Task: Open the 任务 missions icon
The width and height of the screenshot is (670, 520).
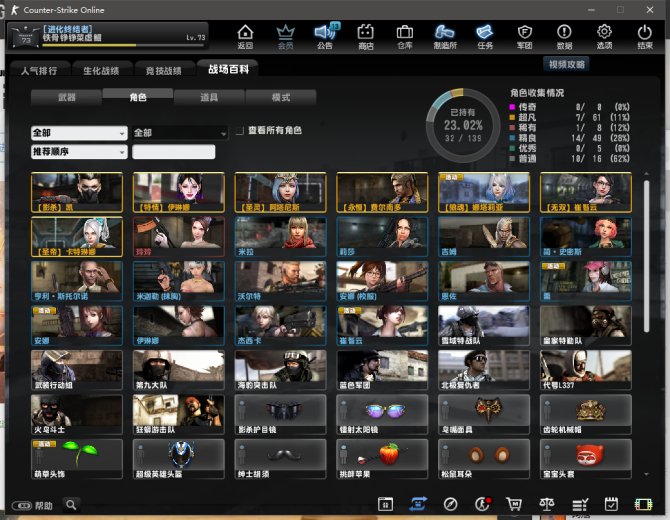Action: click(x=485, y=36)
